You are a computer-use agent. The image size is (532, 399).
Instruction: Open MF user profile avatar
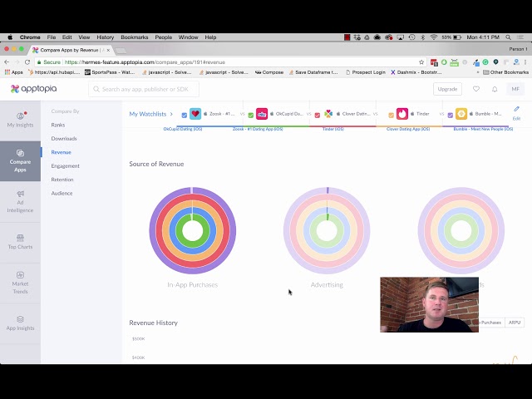(x=515, y=89)
